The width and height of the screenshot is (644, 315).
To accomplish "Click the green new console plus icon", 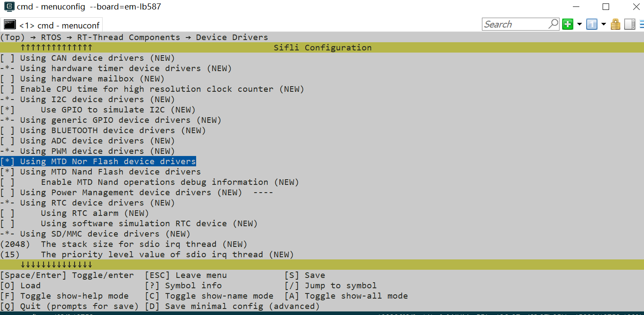I will (x=568, y=24).
